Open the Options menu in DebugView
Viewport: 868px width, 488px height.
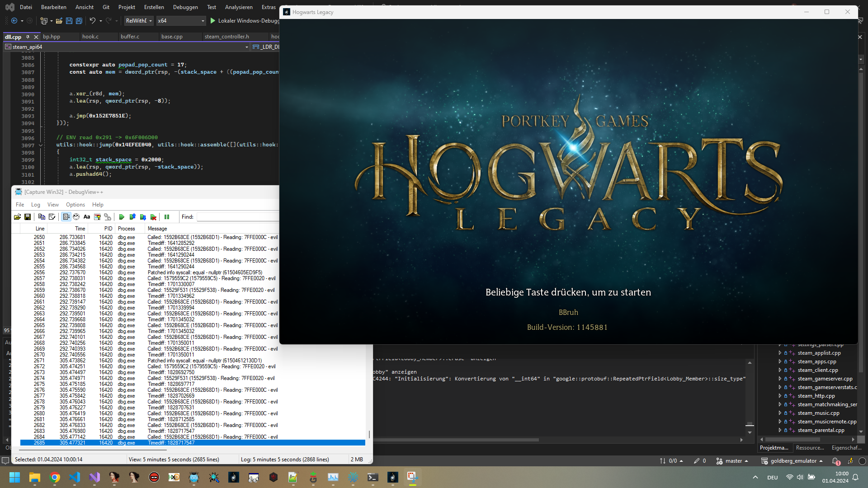pyautogui.click(x=75, y=205)
